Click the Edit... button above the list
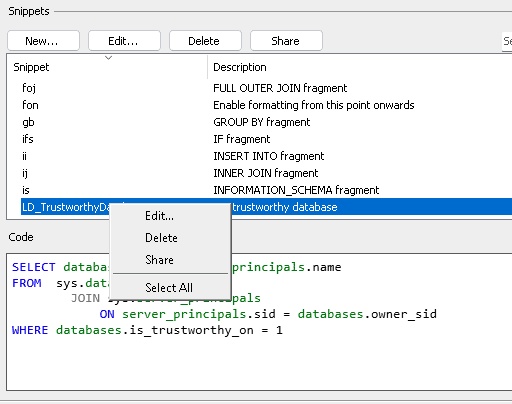Screen dimensions: 512x404 pos(124,41)
